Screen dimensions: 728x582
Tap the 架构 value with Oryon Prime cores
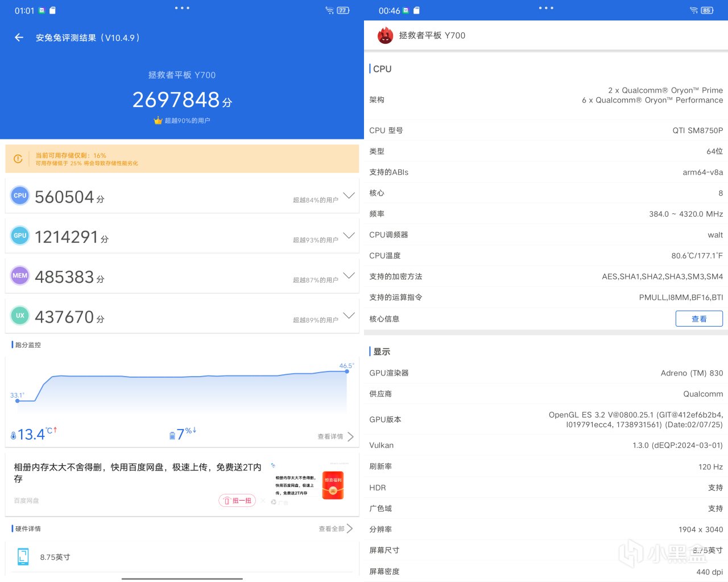(652, 95)
